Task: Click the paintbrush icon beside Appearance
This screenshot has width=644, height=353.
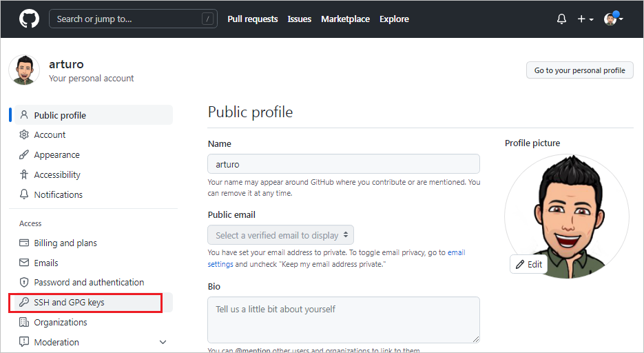Action: coord(24,154)
